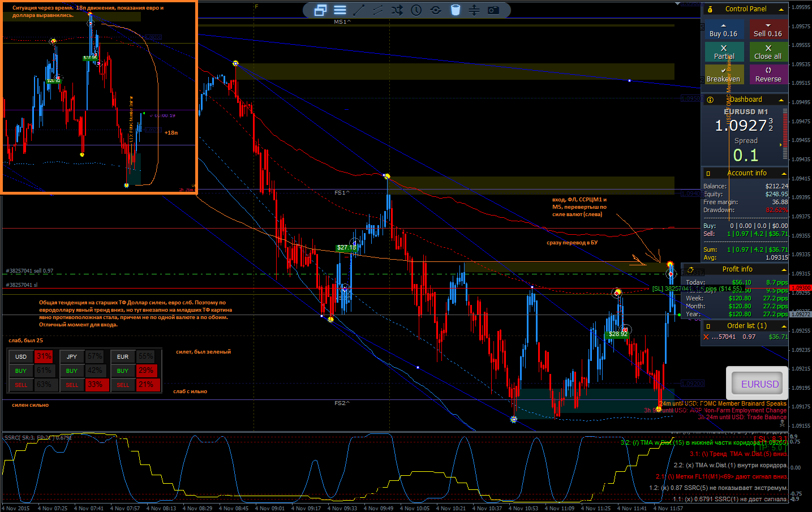Click the Drawdown 82.62% value
This screenshot has height=512, width=812.
click(776, 210)
